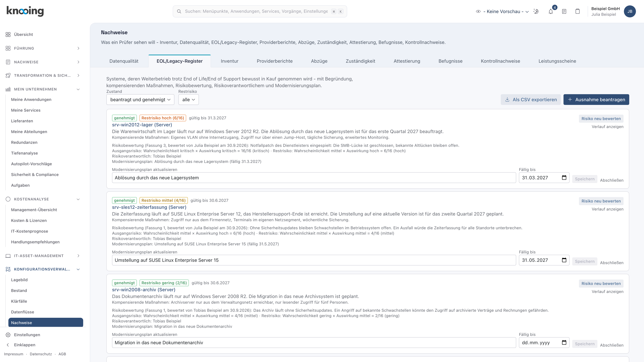
Task: Click the Transformation rocket icon
Action: click(x=8, y=75)
